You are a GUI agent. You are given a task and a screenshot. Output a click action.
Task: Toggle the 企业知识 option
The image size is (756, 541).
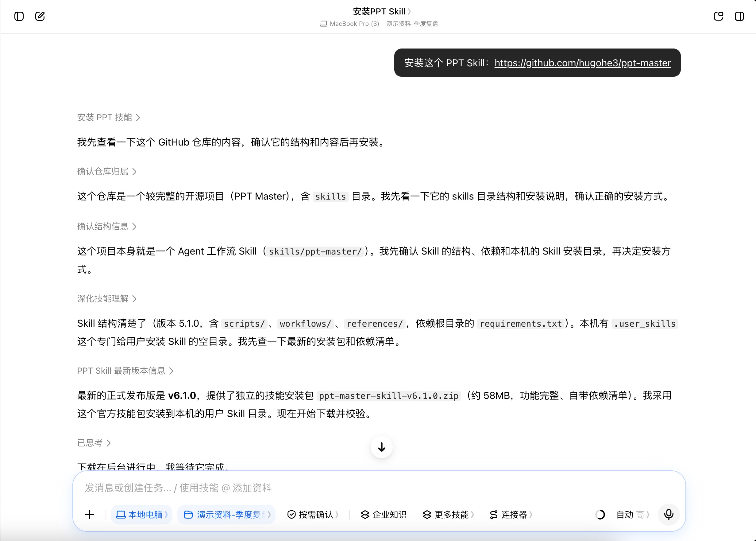(384, 515)
